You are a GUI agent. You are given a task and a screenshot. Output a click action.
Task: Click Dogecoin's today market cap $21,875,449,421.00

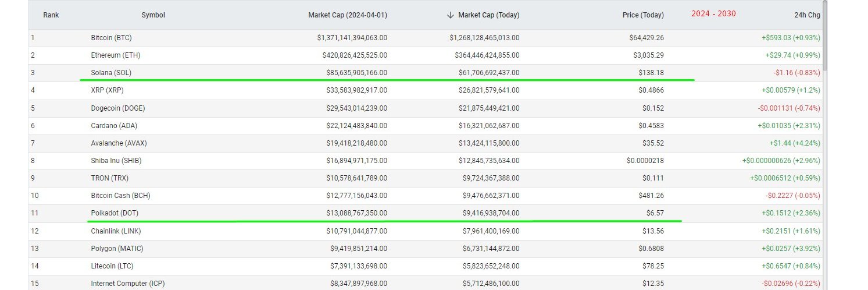[x=489, y=108]
